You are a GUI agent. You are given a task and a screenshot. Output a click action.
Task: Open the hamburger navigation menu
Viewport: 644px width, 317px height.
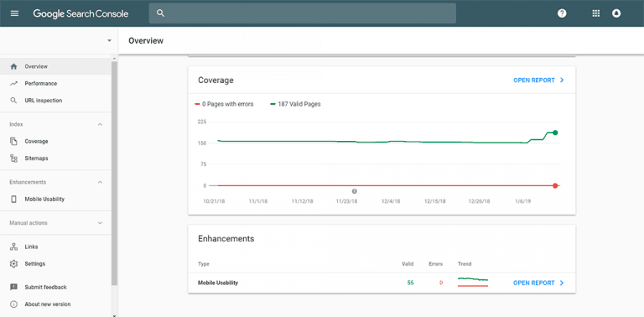(x=14, y=13)
